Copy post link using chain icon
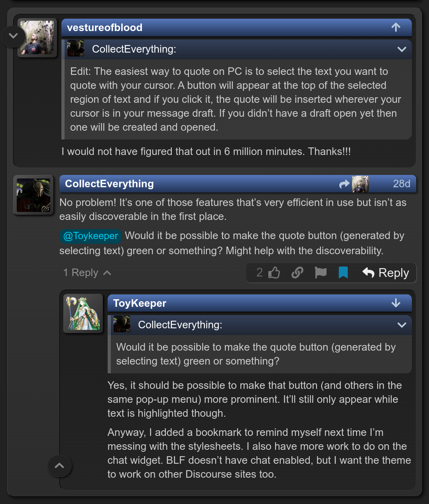Screen dimensions: 429x504 click(297, 273)
